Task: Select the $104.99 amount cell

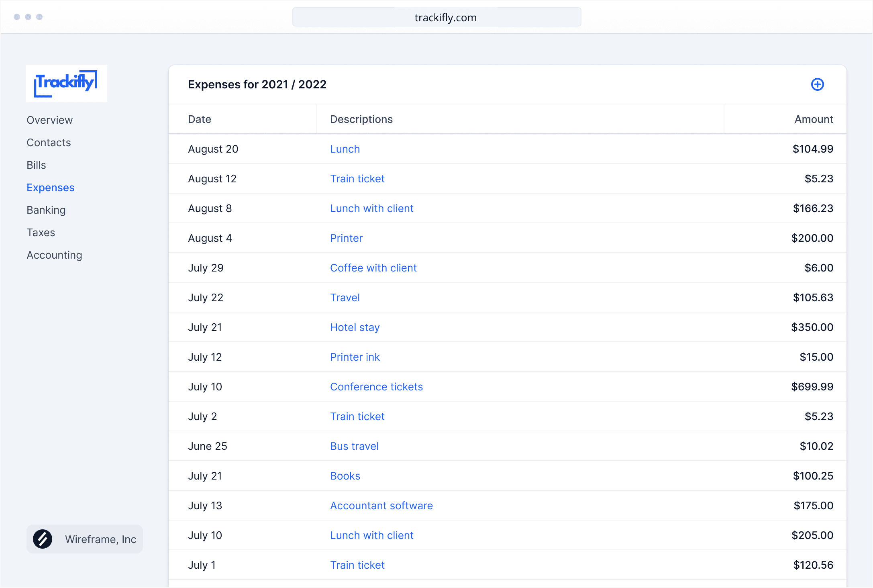Action: pyautogui.click(x=813, y=149)
